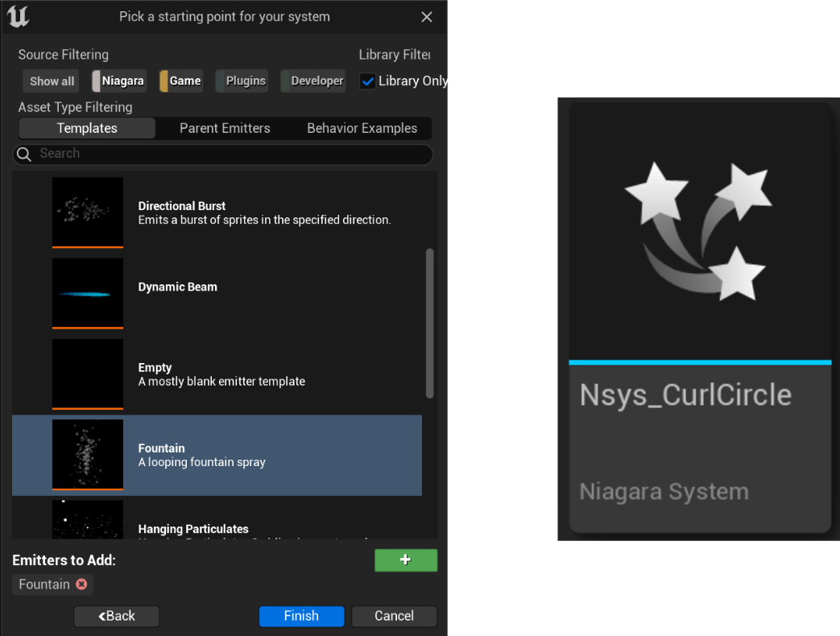Uncheck the Library Only checkbox
The image size is (840, 636).
point(367,81)
